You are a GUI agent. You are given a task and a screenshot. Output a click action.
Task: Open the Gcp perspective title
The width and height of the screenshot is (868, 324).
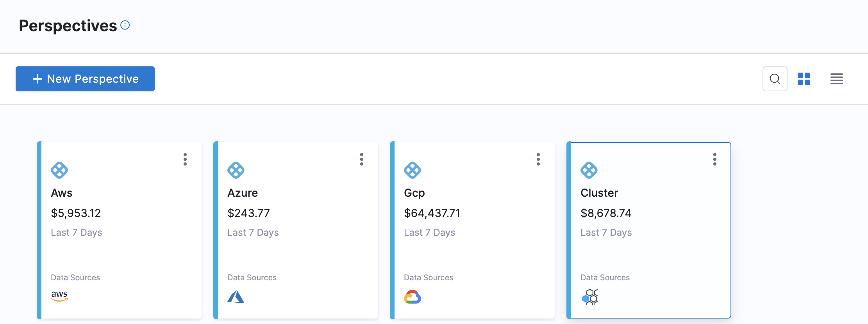tap(414, 193)
